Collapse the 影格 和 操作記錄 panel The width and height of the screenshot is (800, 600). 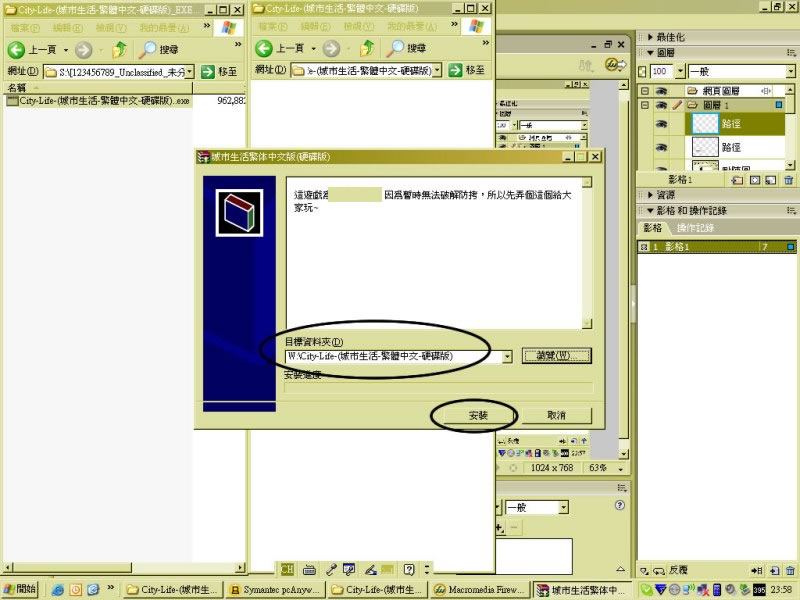pos(650,210)
